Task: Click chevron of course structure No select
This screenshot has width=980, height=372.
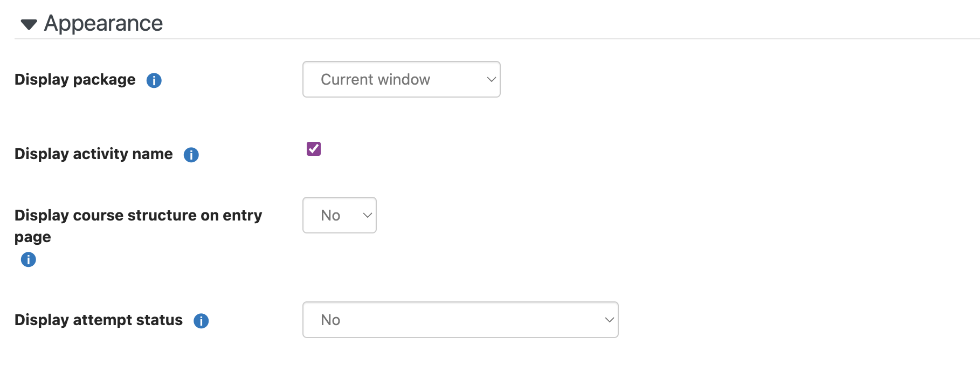Action: (368, 215)
